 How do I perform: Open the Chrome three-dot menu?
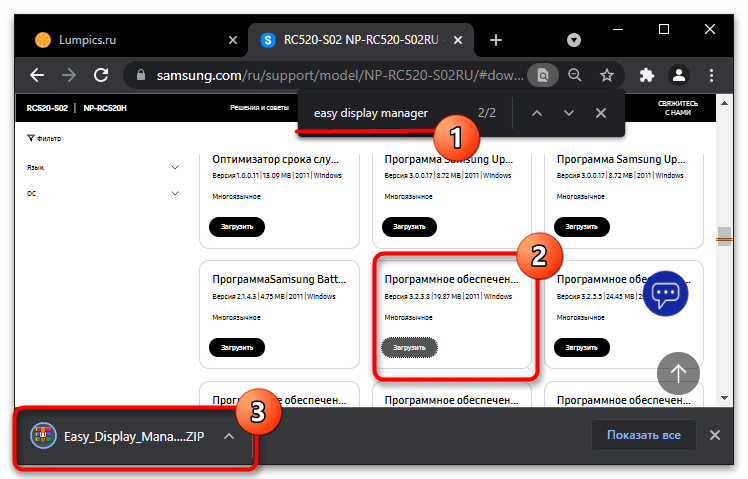coord(711,75)
